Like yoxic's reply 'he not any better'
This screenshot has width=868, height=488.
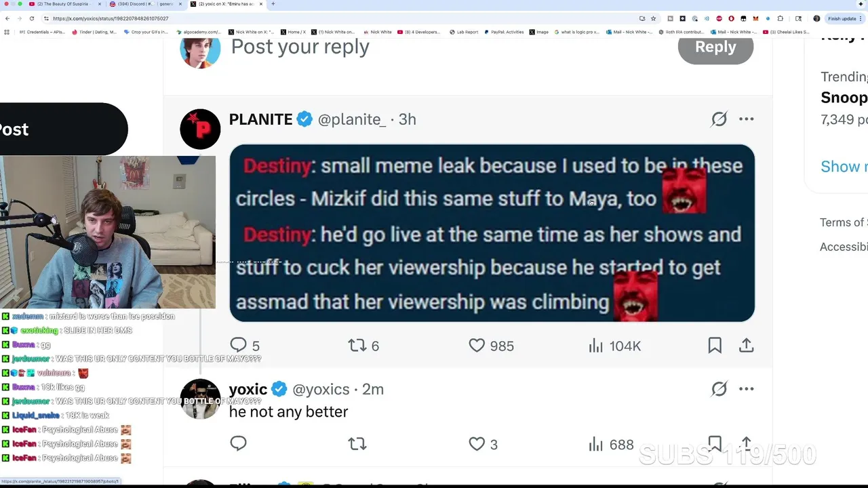477,444
